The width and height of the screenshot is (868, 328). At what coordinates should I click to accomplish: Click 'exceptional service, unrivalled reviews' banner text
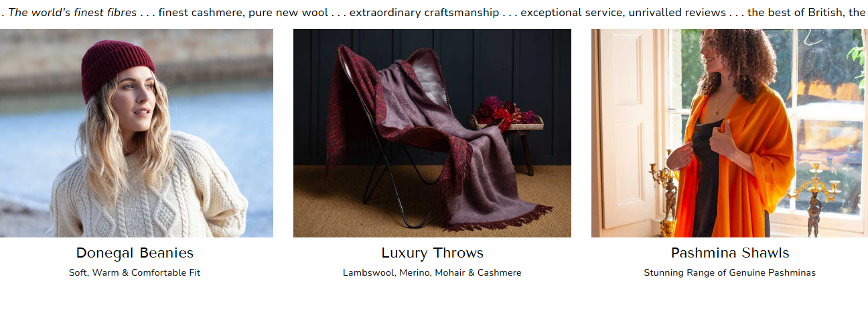point(623,12)
